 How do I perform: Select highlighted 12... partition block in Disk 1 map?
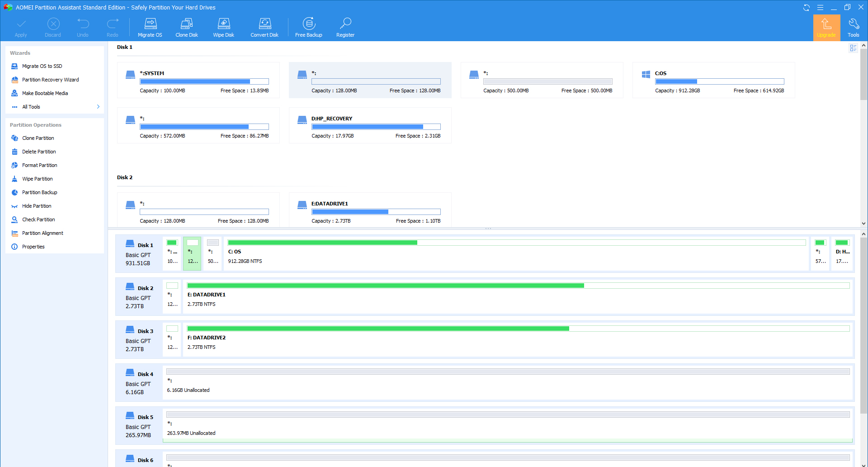point(192,254)
